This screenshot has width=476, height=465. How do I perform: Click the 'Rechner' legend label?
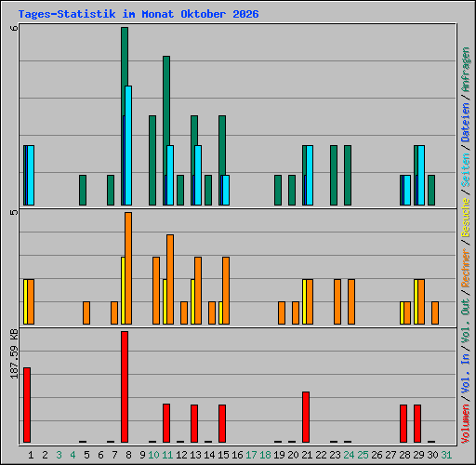tap(466, 268)
